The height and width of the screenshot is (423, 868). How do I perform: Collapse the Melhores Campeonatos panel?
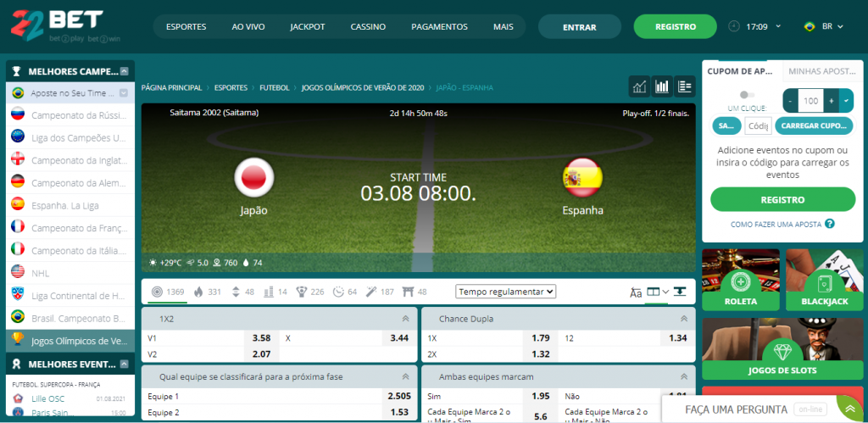click(x=125, y=71)
